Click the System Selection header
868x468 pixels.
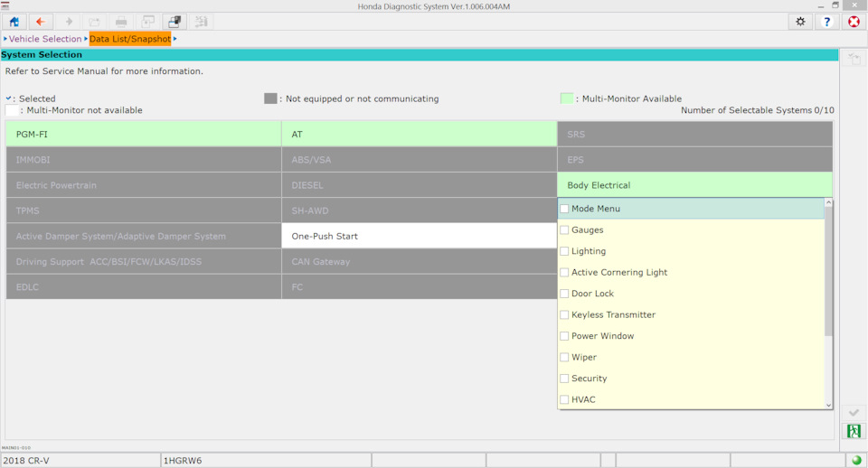pos(419,55)
